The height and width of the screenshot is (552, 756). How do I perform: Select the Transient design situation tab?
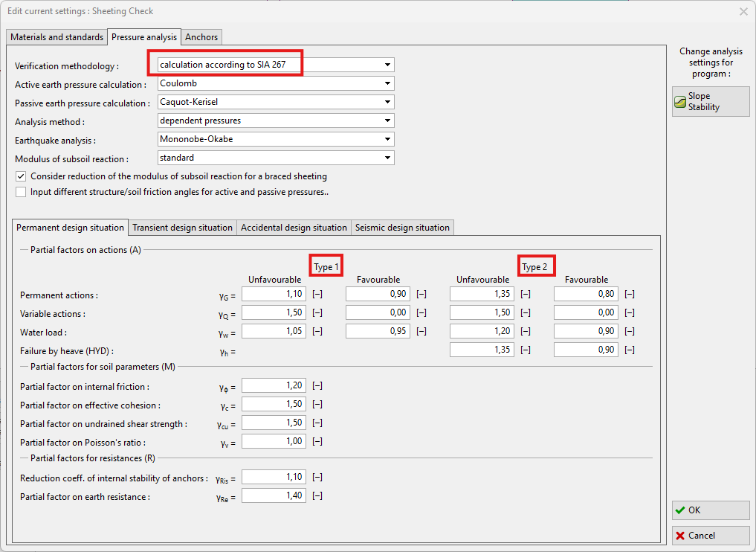point(182,228)
